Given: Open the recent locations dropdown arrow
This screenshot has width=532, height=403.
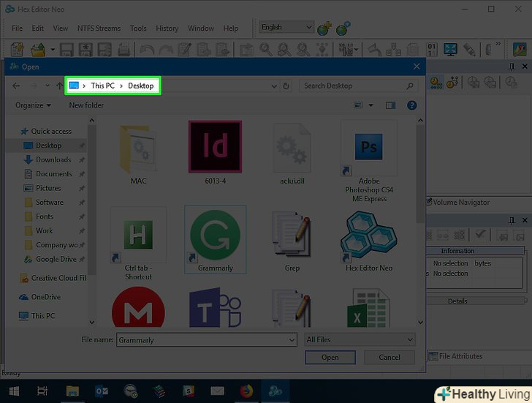Looking at the screenshot, I should [47, 86].
